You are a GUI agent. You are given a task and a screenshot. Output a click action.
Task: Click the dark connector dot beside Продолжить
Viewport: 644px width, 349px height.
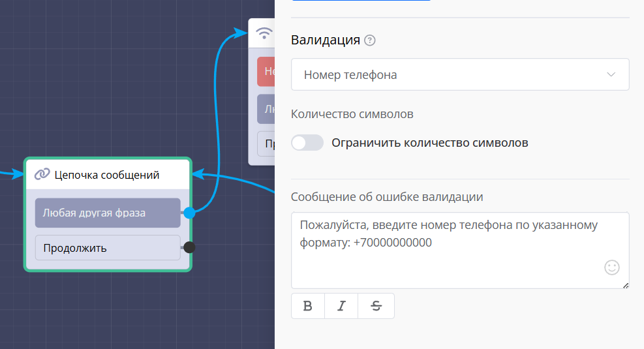pyautogui.click(x=189, y=247)
